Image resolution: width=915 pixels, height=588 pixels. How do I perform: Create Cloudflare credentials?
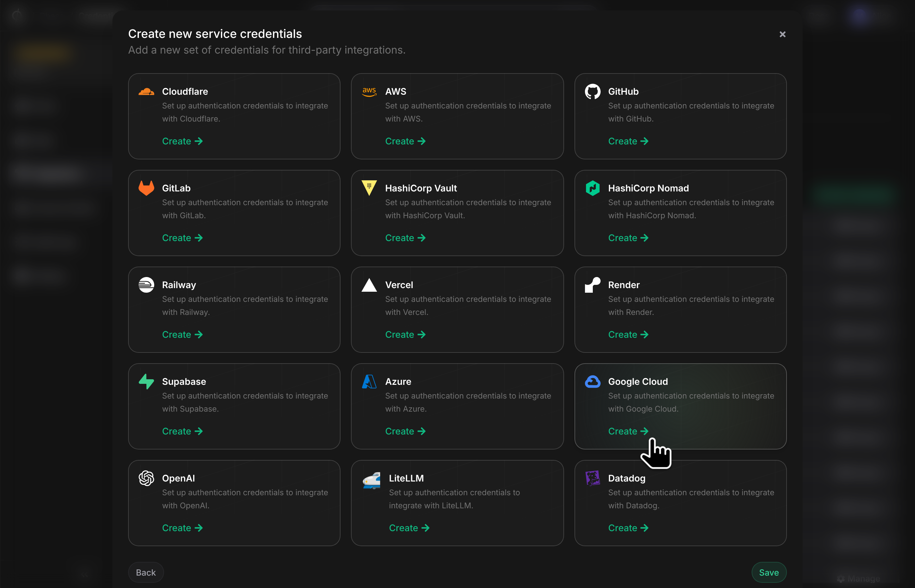click(x=182, y=141)
